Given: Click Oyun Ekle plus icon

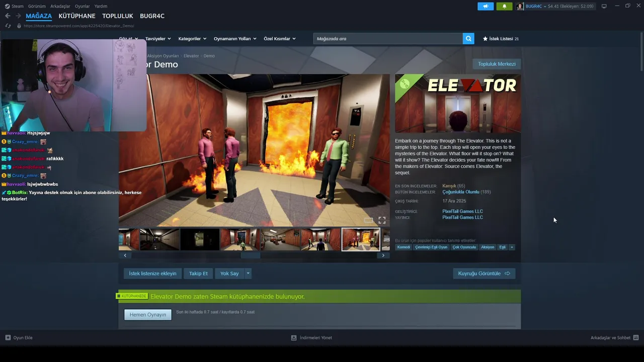Looking at the screenshot, I should pos(8,338).
